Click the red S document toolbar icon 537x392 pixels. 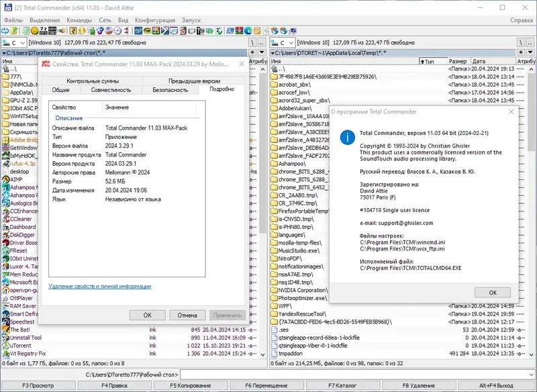coord(183,31)
